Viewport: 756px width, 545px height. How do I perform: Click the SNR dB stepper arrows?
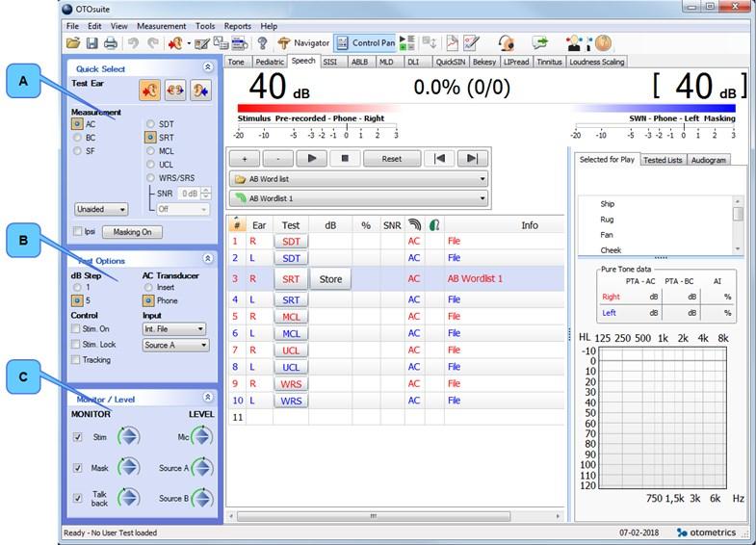coord(206,194)
